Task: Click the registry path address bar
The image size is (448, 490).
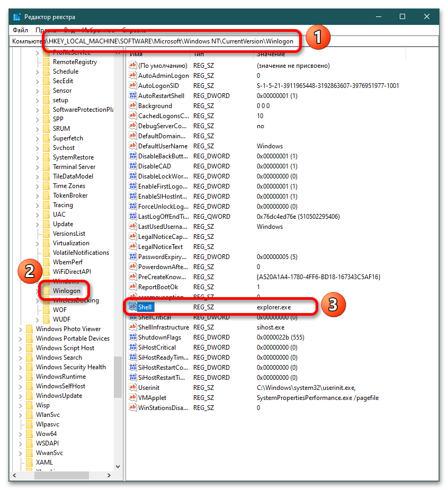Action: coord(223,41)
